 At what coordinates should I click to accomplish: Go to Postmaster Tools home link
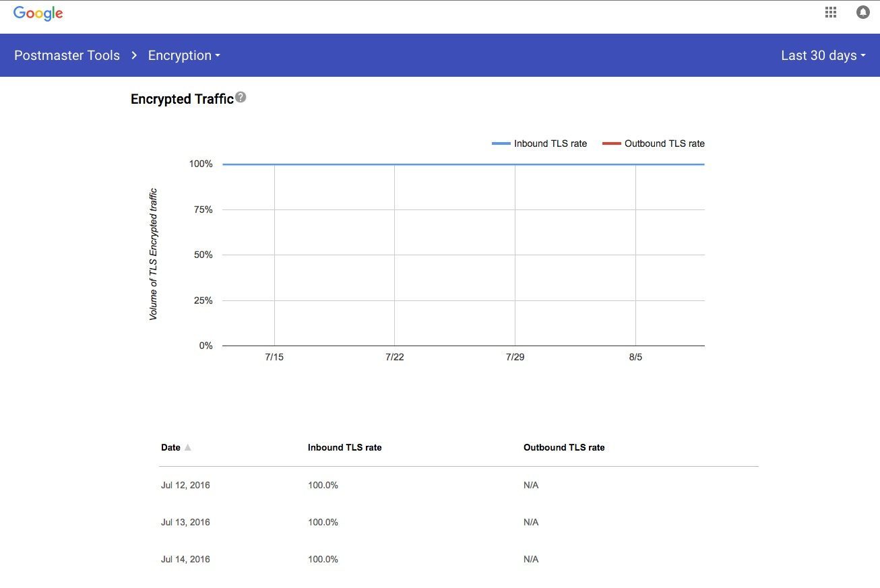[x=67, y=55]
